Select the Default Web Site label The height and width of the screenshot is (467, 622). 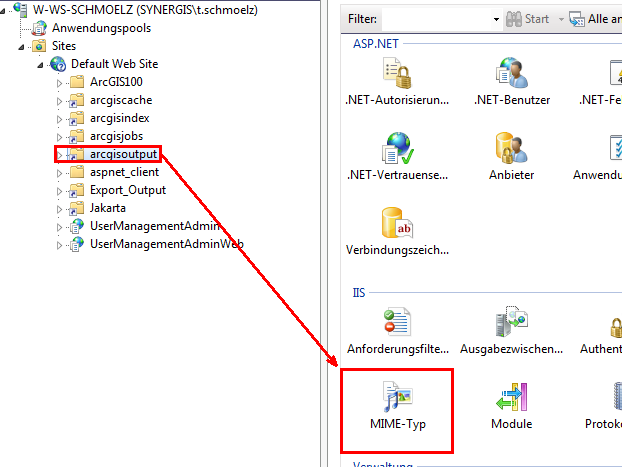point(114,64)
